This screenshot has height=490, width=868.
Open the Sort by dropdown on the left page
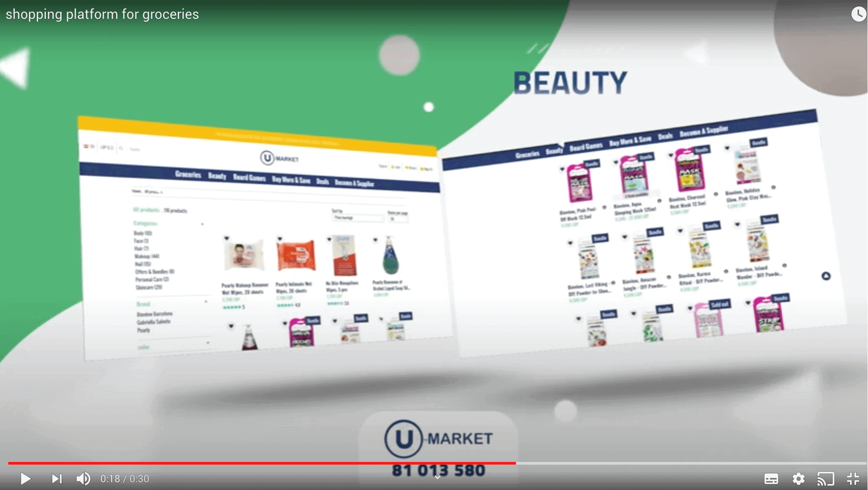[x=358, y=218]
